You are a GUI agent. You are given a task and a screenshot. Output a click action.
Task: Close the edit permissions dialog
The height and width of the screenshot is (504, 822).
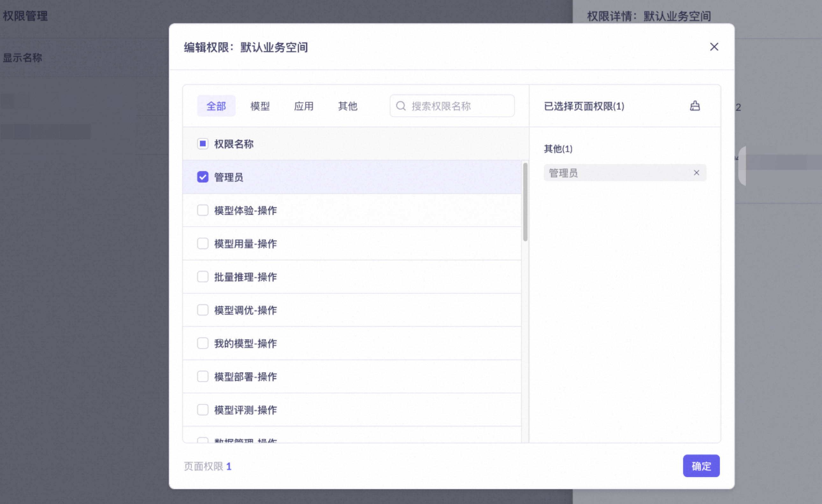click(x=714, y=47)
